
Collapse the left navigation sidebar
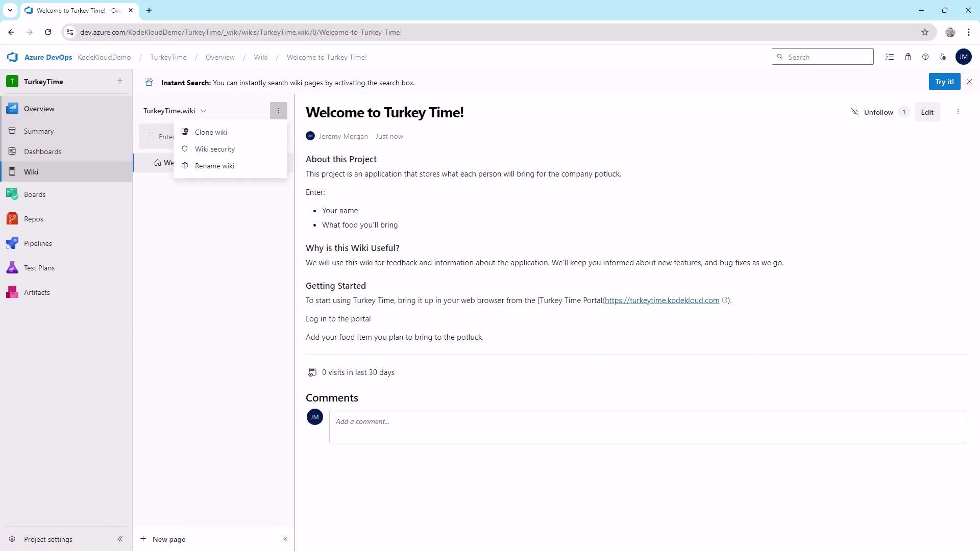[120, 539]
